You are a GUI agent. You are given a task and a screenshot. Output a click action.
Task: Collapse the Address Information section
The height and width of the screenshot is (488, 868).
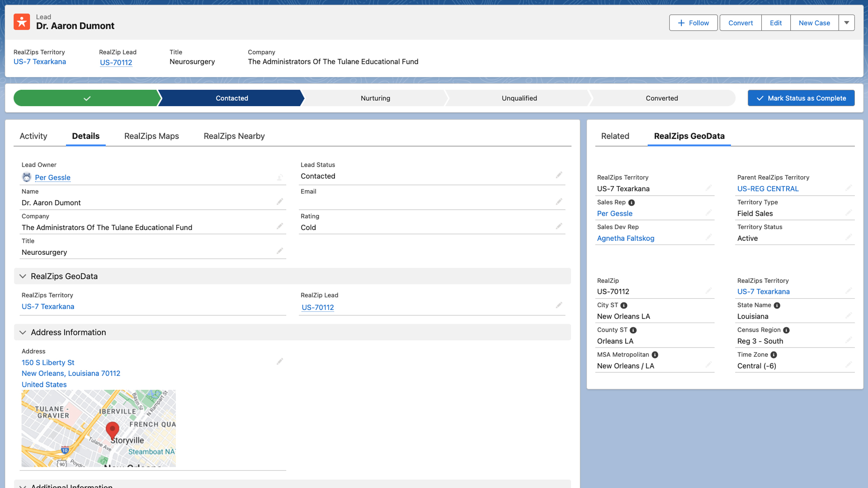tap(23, 333)
